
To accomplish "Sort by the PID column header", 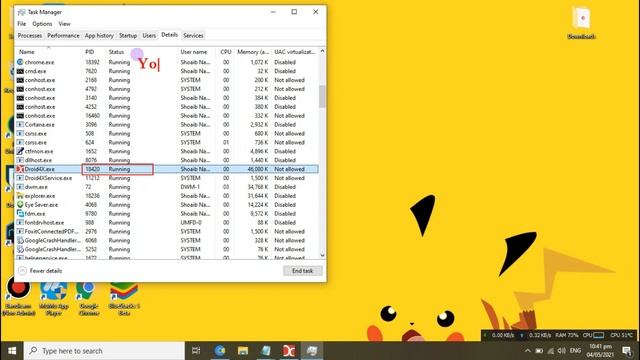I will 94,52.
